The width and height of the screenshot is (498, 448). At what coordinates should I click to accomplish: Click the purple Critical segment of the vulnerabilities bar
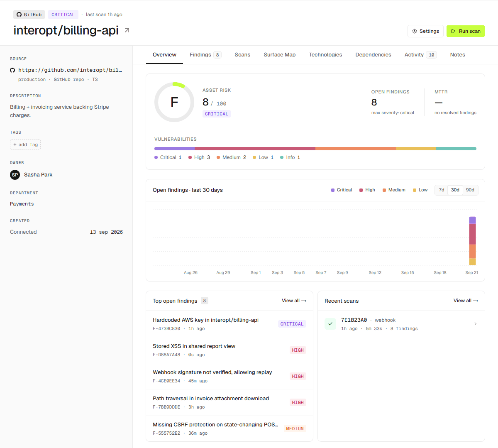[174, 149]
